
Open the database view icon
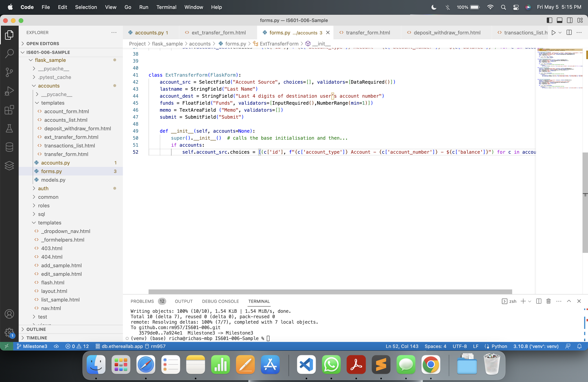point(9,147)
